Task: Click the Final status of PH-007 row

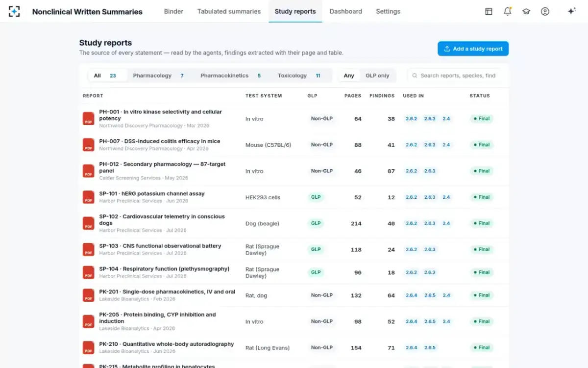Action: [482, 145]
